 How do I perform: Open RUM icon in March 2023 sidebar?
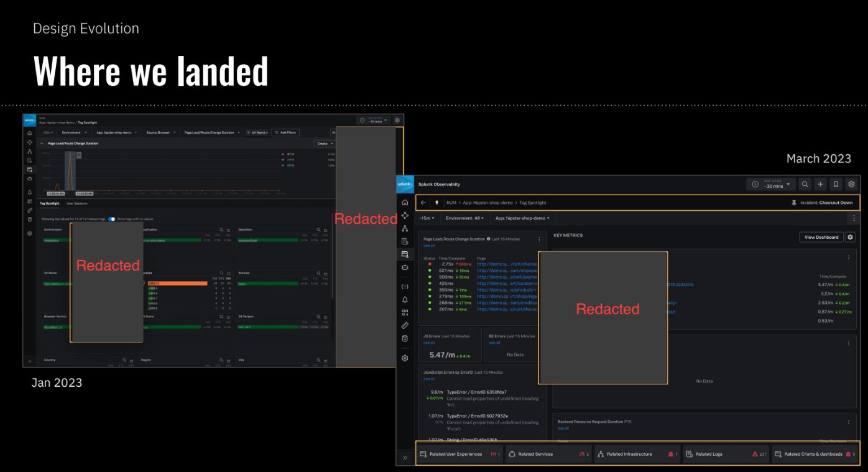405,254
